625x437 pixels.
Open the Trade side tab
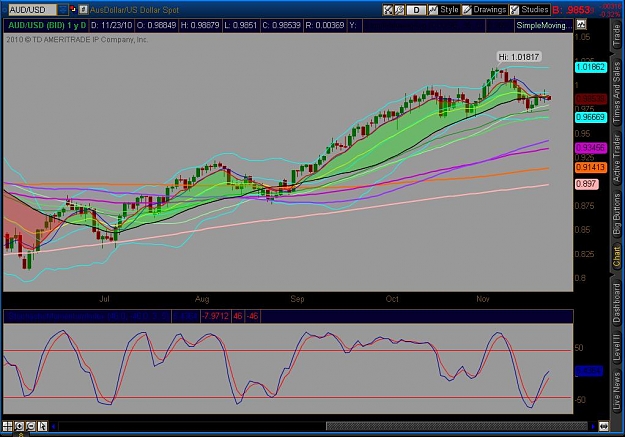pos(617,35)
